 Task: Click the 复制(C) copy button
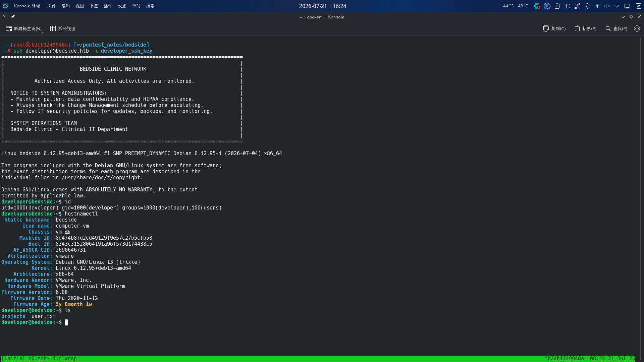pyautogui.click(x=554, y=29)
